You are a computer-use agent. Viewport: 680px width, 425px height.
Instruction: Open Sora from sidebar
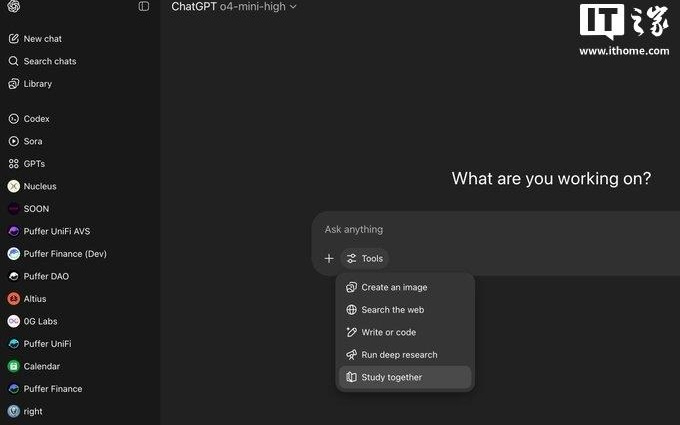pos(33,141)
